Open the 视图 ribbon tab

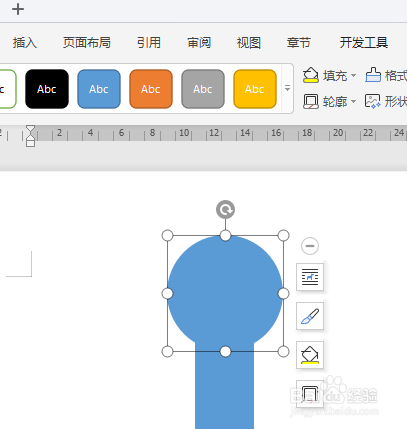(x=249, y=43)
